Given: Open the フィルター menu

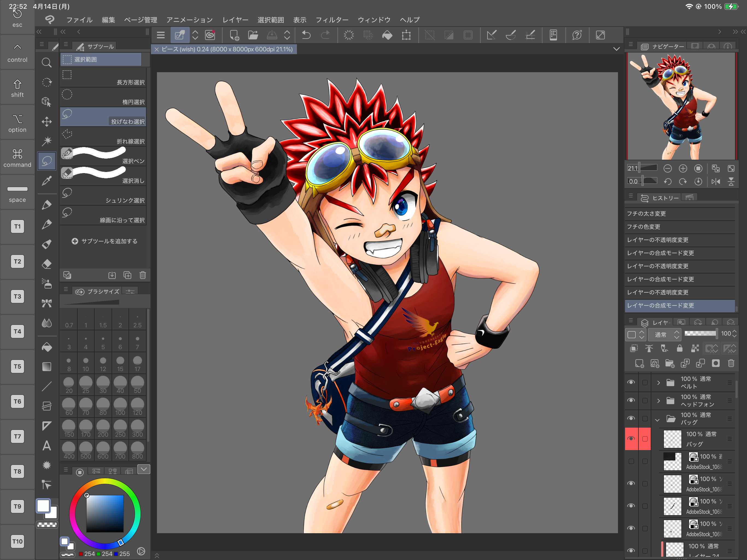Looking at the screenshot, I should (x=332, y=20).
